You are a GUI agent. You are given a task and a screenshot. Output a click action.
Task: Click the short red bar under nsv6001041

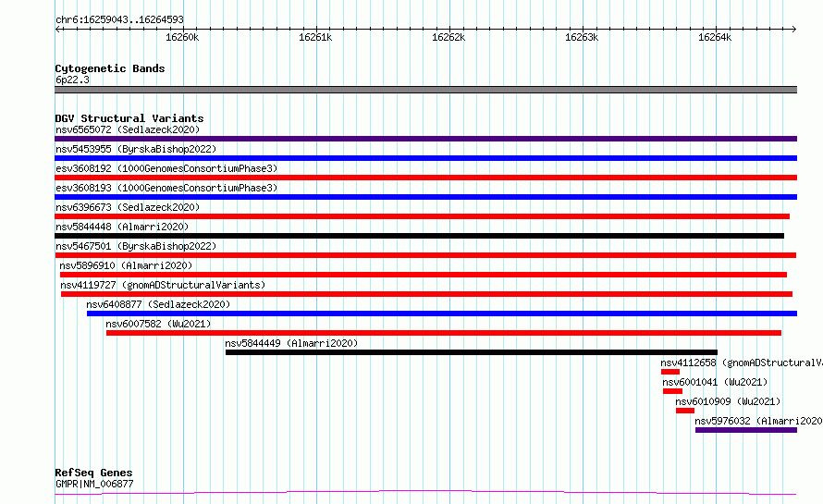click(673, 391)
